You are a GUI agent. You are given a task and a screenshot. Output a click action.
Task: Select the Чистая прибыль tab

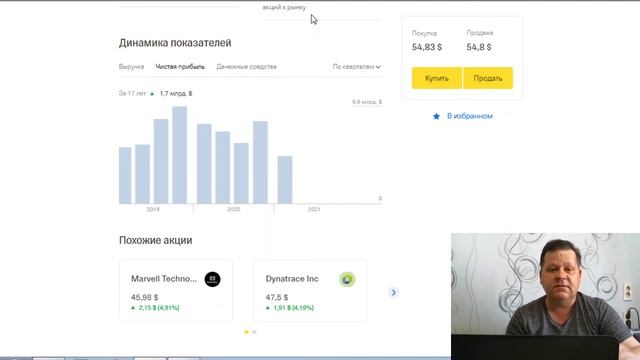[180, 67]
